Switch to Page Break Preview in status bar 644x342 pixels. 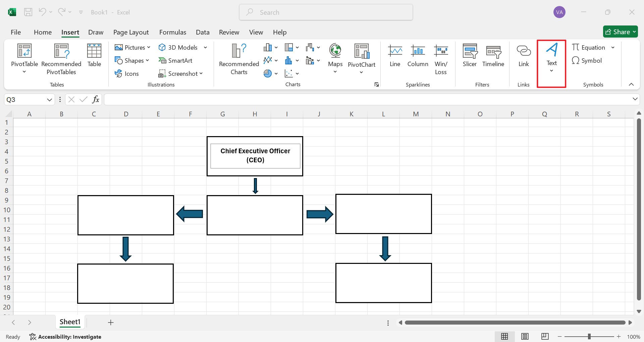pyautogui.click(x=545, y=336)
